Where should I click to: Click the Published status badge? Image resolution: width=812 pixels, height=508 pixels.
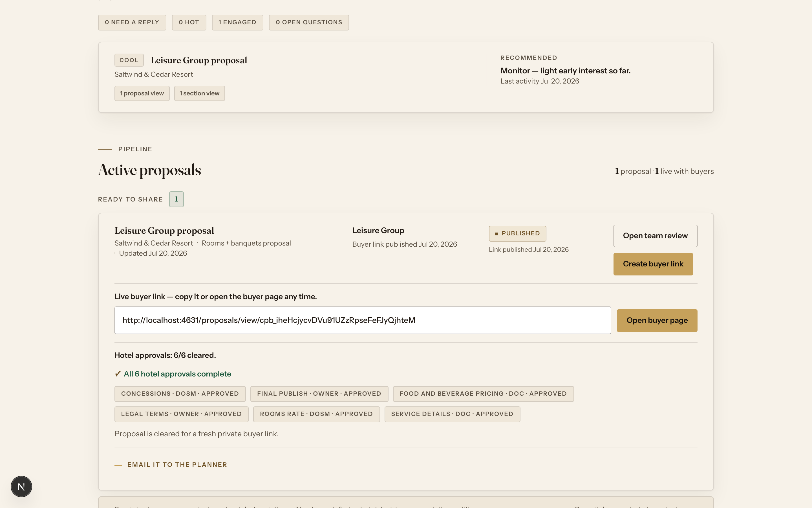(517, 233)
